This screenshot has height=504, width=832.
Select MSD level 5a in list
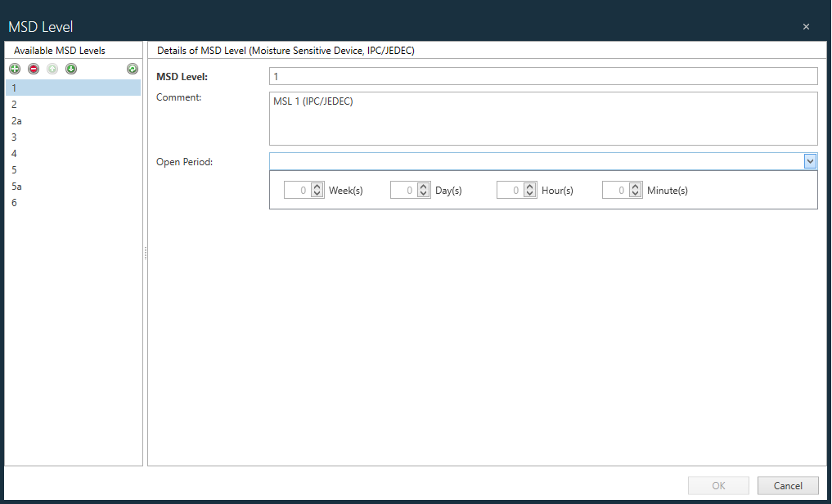(x=16, y=187)
